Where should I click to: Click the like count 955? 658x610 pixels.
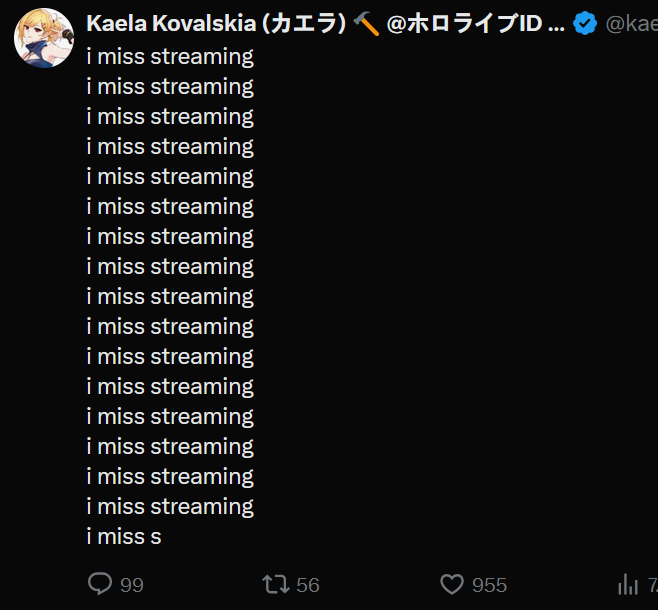(x=489, y=585)
